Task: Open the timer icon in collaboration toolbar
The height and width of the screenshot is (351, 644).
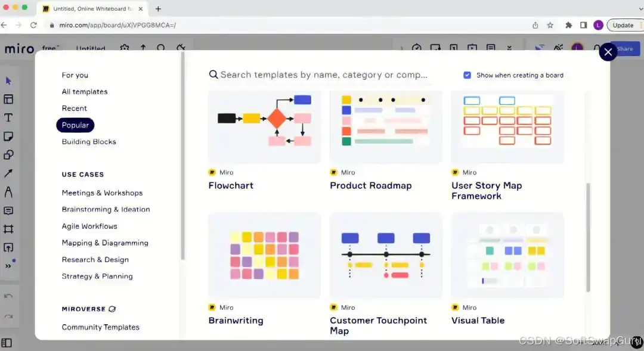Action: pyautogui.click(x=416, y=48)
